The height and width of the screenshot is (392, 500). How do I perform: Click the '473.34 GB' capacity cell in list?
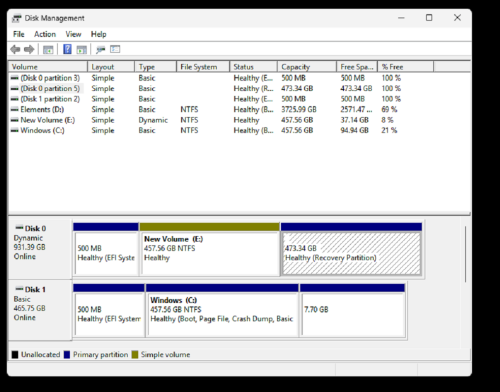(297, 89)
